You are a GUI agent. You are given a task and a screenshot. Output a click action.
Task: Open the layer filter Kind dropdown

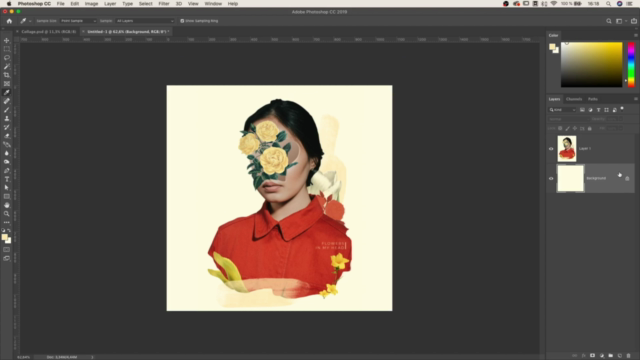pyautogui.click(x=562, y=110)
